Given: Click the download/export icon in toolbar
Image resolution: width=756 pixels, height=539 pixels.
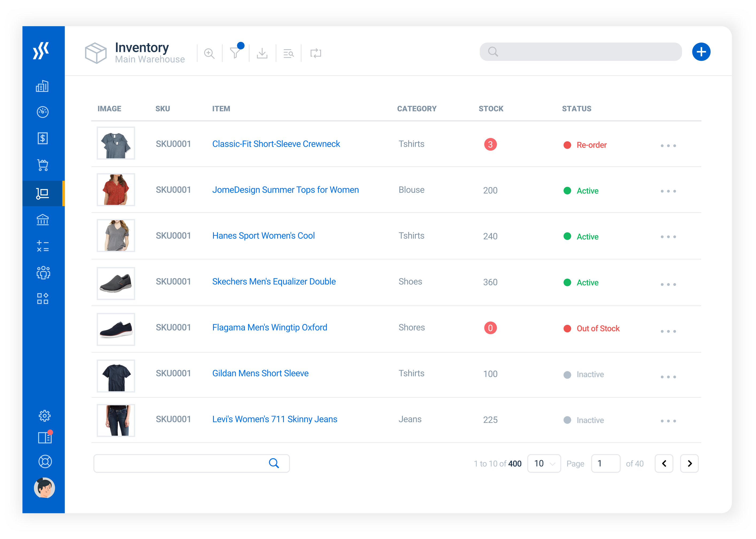Looking at the screenshot, I should tap(262, 53).
